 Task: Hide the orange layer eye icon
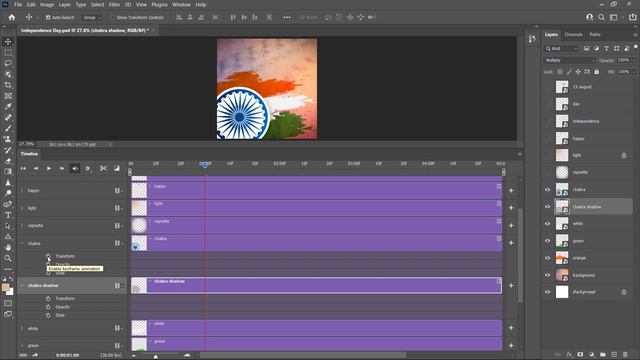(548, 258)
